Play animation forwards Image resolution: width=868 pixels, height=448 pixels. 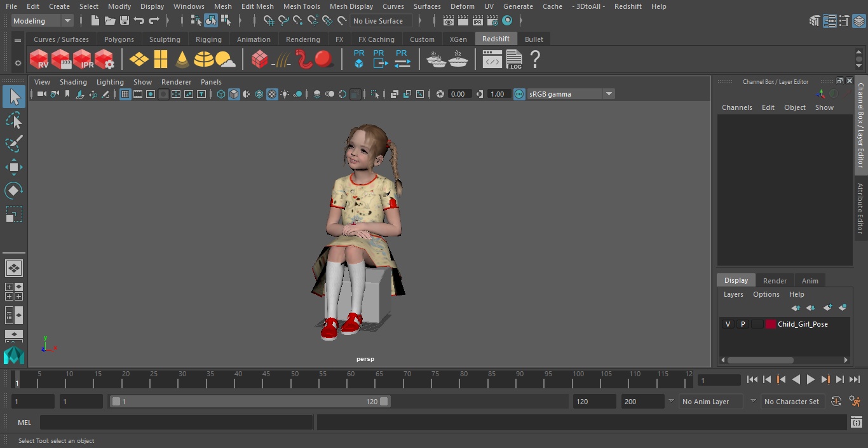(x=811, y=379)
